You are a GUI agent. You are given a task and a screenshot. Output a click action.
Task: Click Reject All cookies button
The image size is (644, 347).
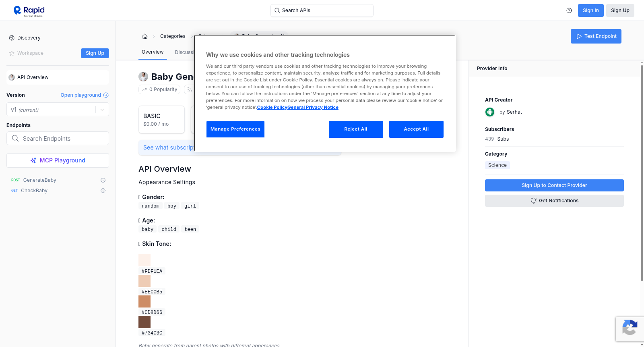click(356, 129)
